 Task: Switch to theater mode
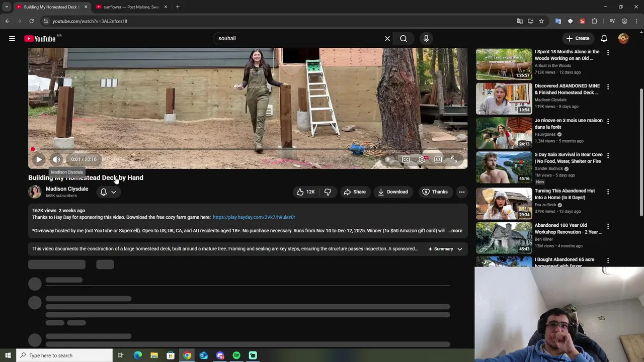[x=438, y=159]
